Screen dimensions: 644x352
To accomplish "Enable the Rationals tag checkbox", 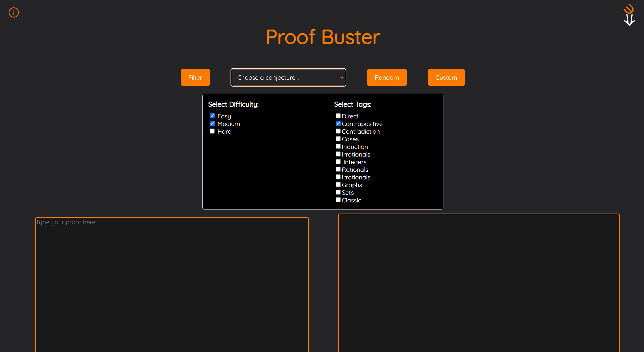I will click(x=338, y=169).
